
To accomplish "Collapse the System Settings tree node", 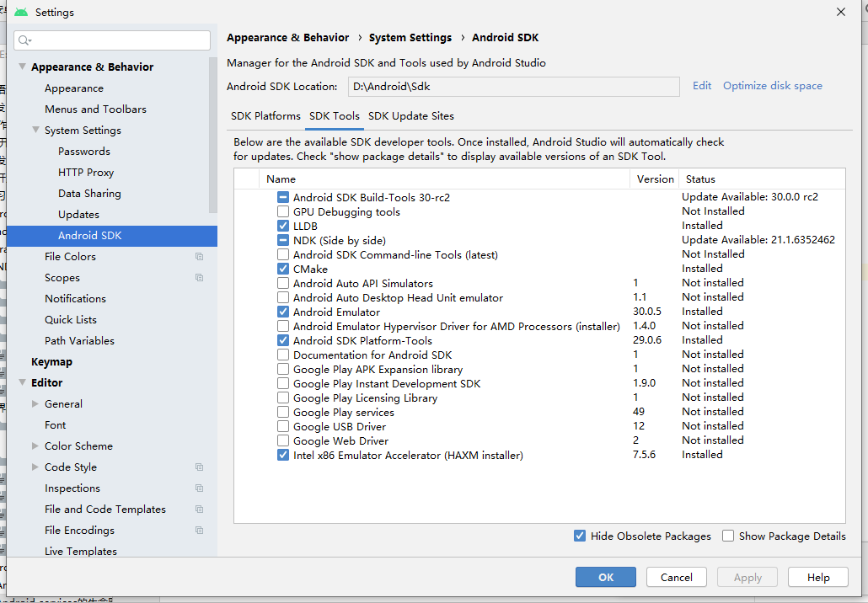I will [35, 131].
